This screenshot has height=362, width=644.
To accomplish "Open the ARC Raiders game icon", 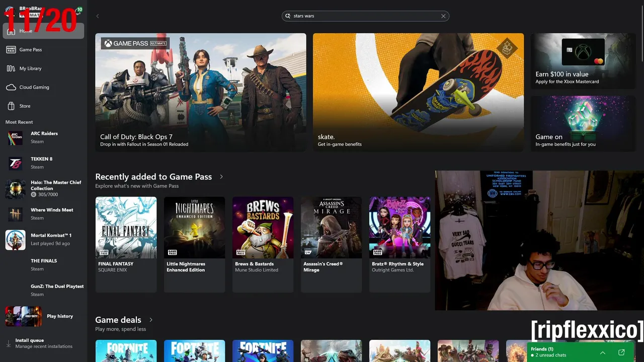I will (15, 138).
